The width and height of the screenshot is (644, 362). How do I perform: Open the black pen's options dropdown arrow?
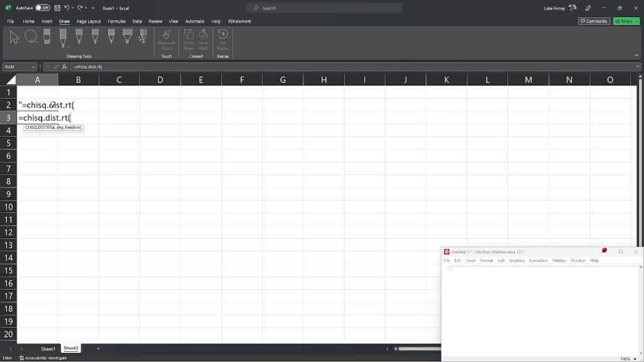click(x=68, y=47)
